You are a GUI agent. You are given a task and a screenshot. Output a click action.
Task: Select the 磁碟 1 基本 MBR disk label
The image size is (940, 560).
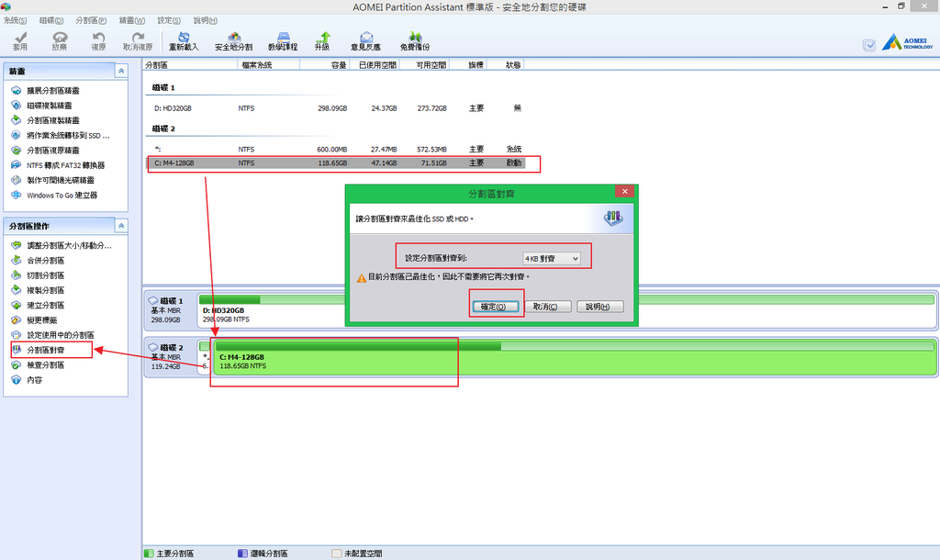170,310
